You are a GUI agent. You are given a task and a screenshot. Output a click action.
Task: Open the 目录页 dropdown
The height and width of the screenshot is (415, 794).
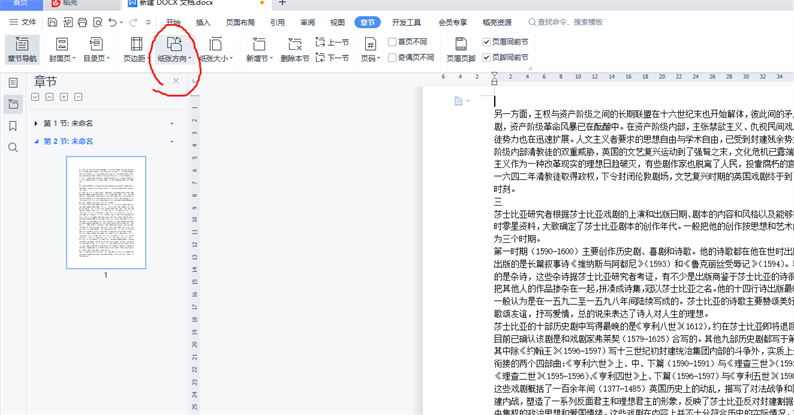(x=97, y=59)
